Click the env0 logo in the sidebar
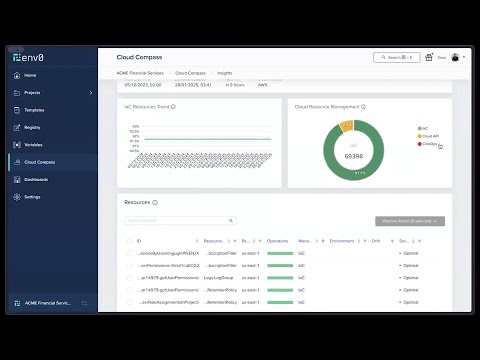 coord(28,57)
